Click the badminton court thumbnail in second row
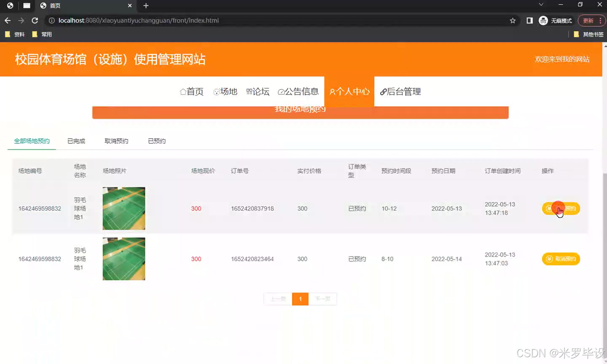 (124, 259)
